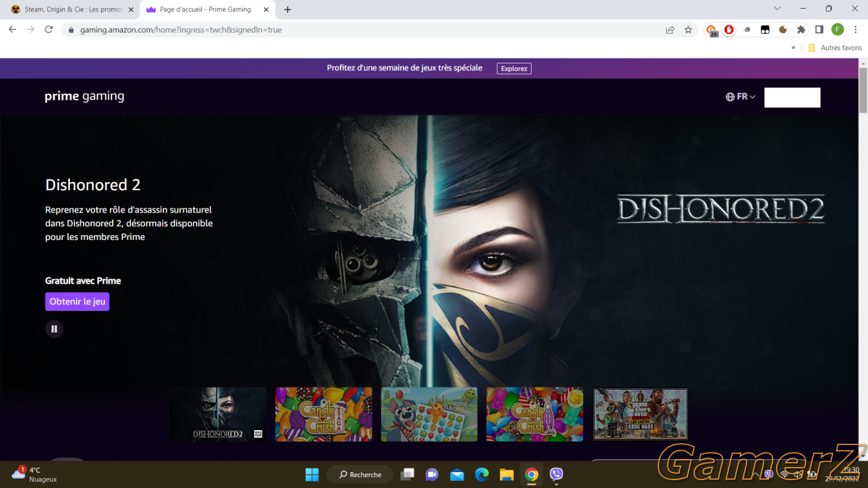Click the grey rocket extension icon
The width and height of the screenshot is (868, 488).
[747, 30]
